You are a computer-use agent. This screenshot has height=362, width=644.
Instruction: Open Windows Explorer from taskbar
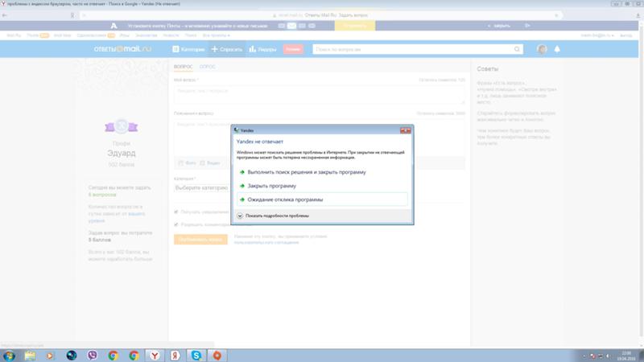(30, 356)
